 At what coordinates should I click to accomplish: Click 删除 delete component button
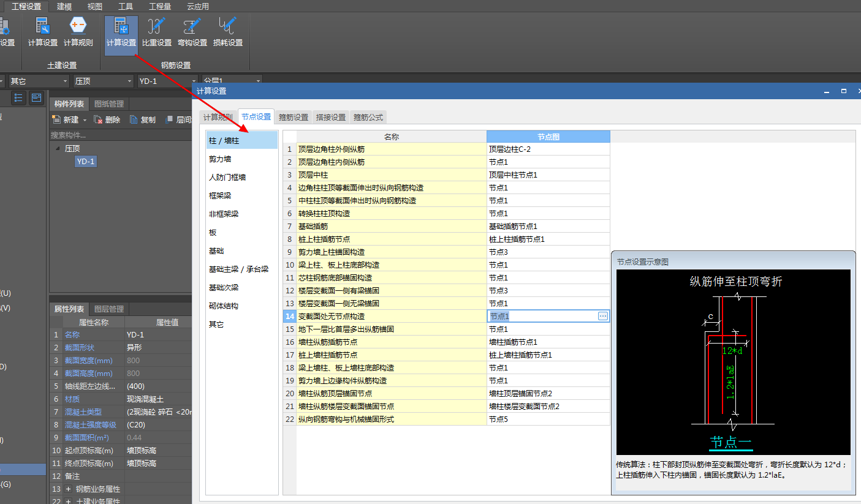pos(107,120)
